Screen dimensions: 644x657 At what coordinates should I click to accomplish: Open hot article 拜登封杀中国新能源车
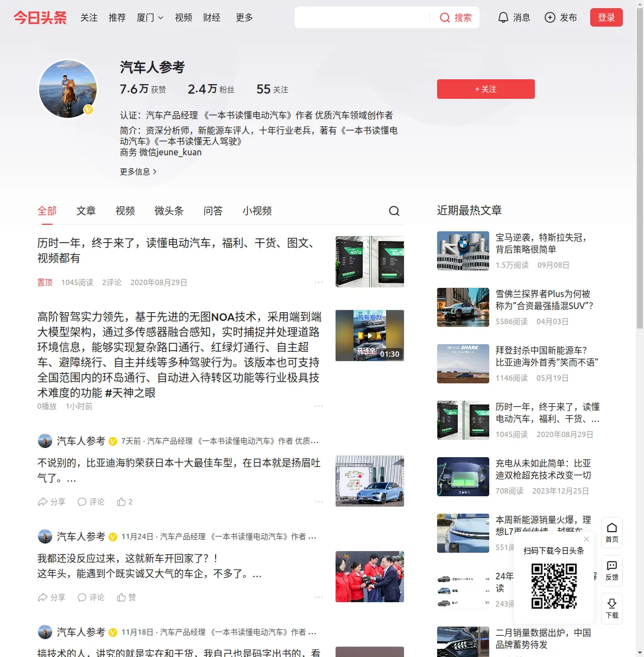click(x=547, y=356)
